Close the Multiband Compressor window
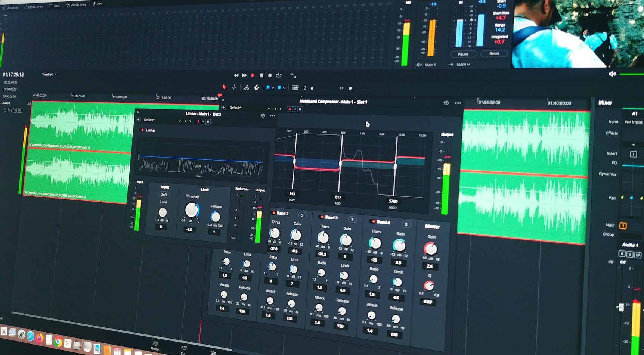Image resolution: width=644 pixels, height=355 pixels. pos(223,100)
